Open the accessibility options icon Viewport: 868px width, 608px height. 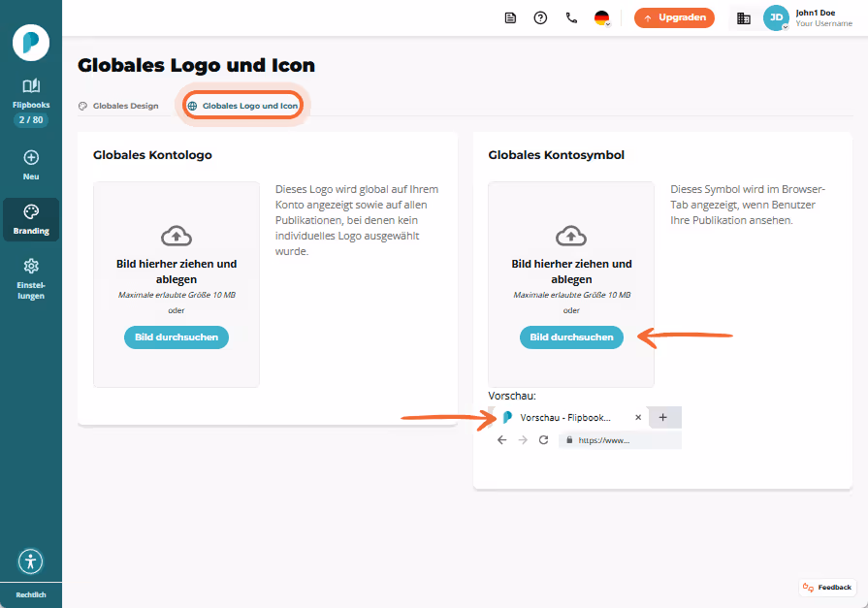(30, 561)
